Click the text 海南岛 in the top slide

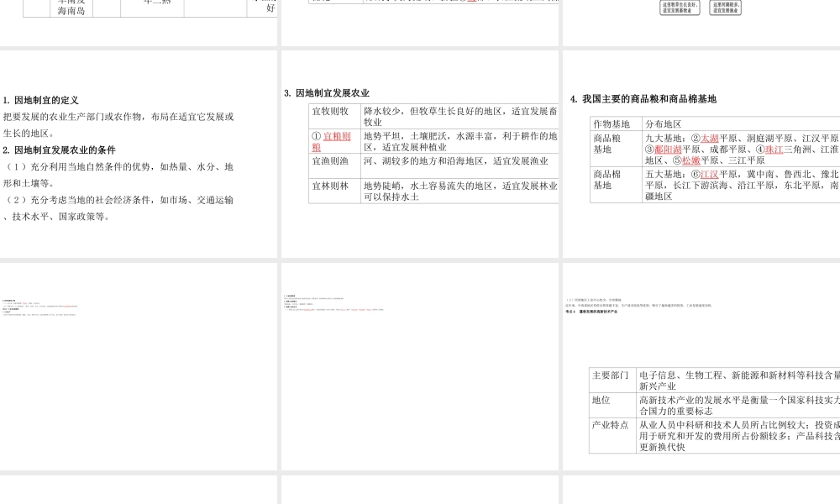(x=71, y=10)
